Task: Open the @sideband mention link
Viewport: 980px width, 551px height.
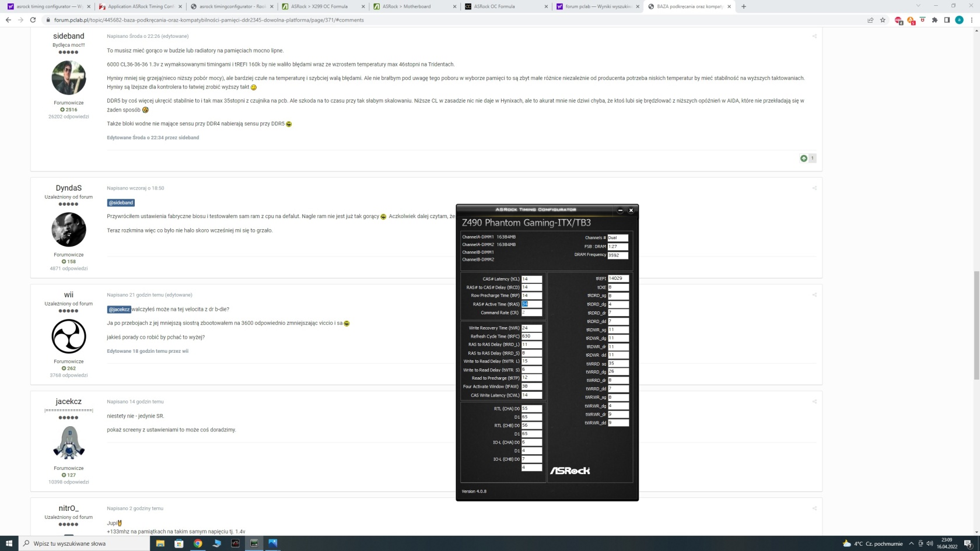Action: [x=121, y=203]
